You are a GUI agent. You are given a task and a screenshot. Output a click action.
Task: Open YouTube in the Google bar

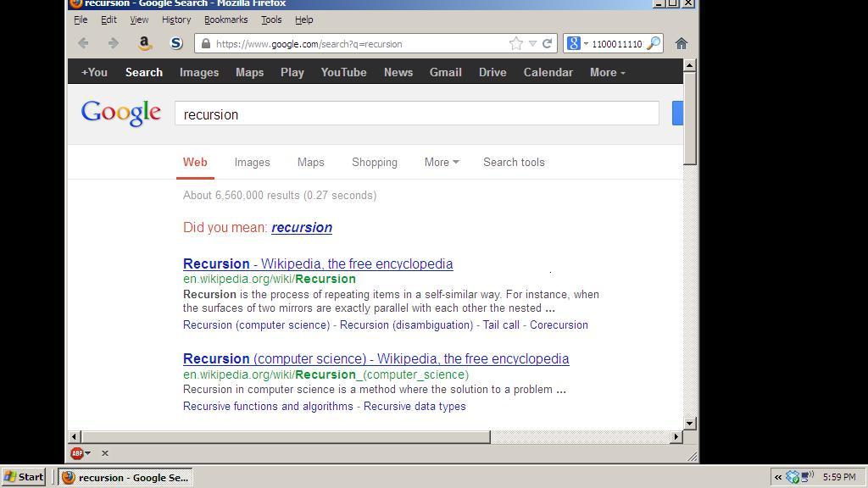click(x=344, y=73)
